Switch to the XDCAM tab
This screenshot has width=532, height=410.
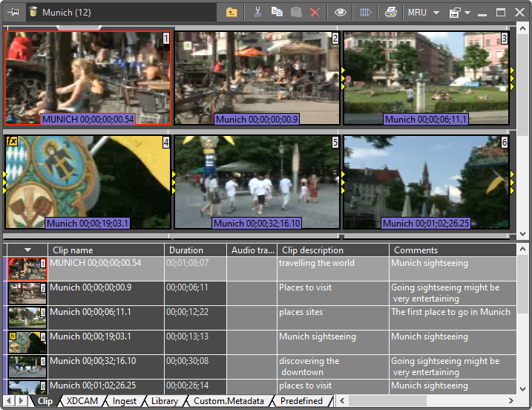82,401
